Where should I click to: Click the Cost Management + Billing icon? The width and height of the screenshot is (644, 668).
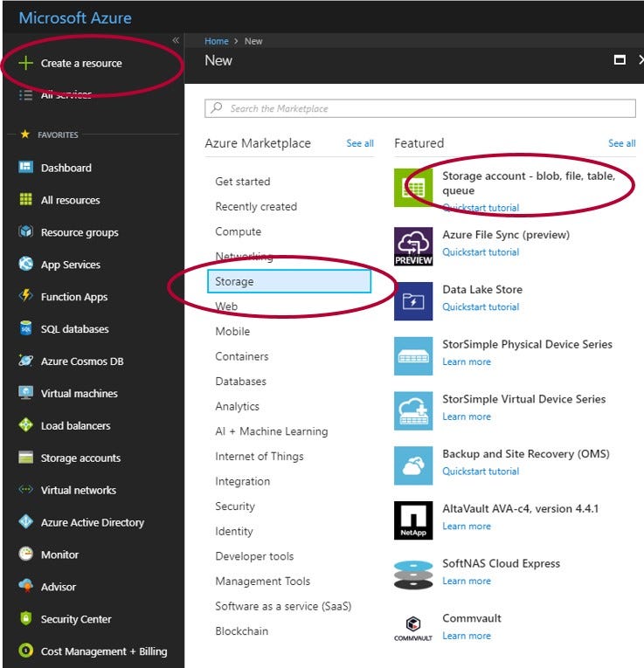point(25,651)
